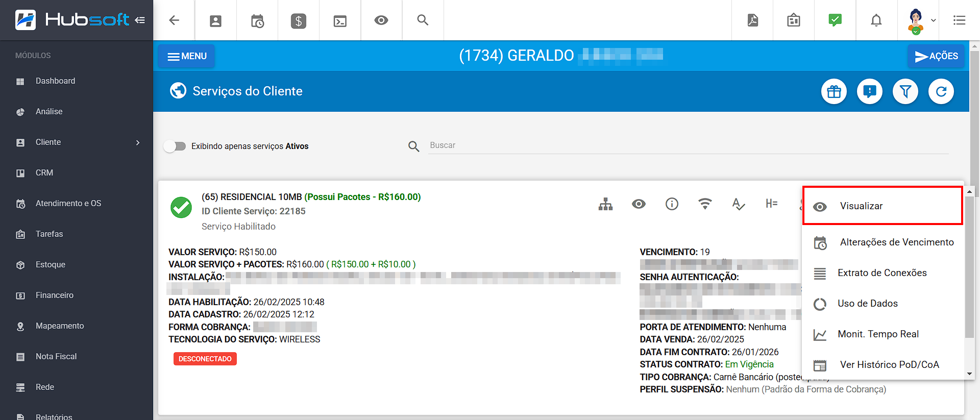
Task: Click the RESIDENCIAL 10MB service title
Action: point(252,197)
